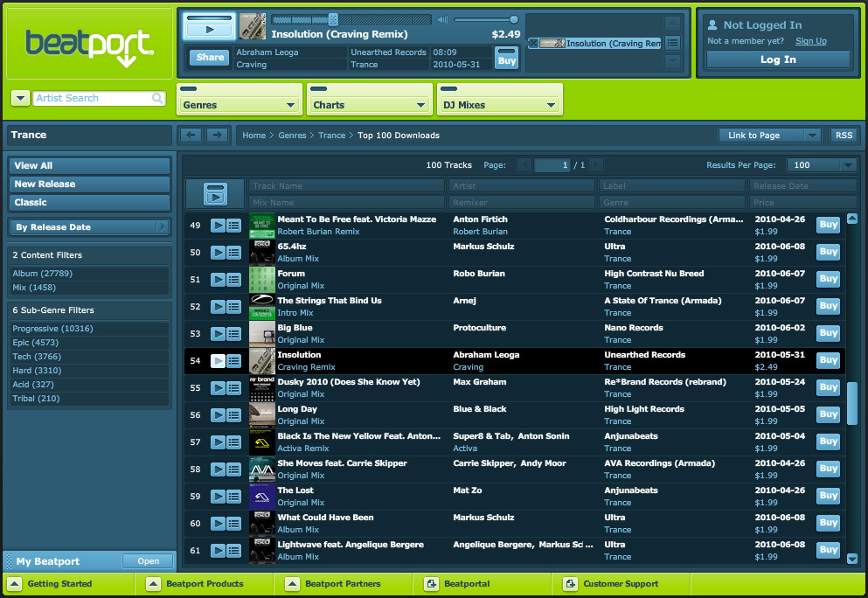
Task: Go back with the left arrow button
Action: point(191,136)
